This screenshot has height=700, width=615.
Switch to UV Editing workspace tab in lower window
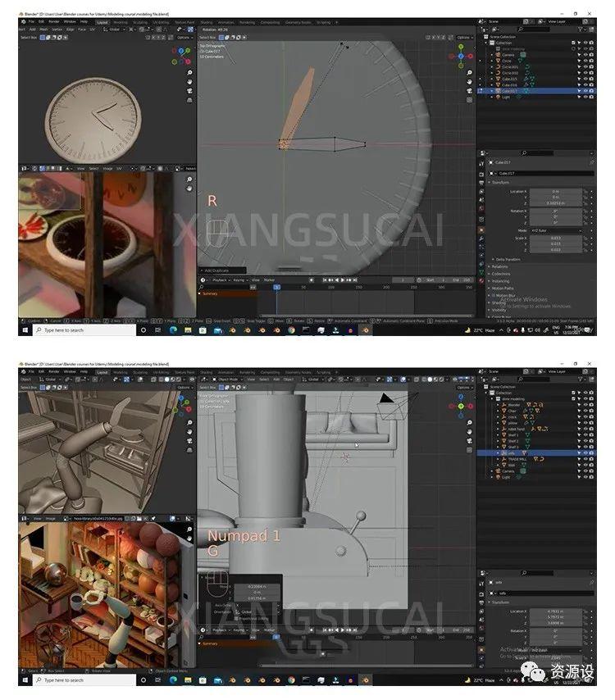[x=161, y=372]
